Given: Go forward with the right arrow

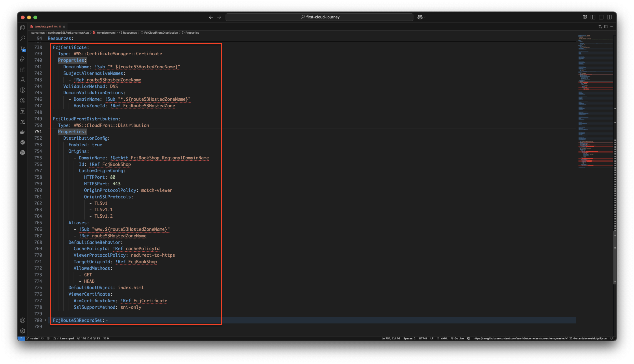Looking at the screenshot, I should click(219, 17).
